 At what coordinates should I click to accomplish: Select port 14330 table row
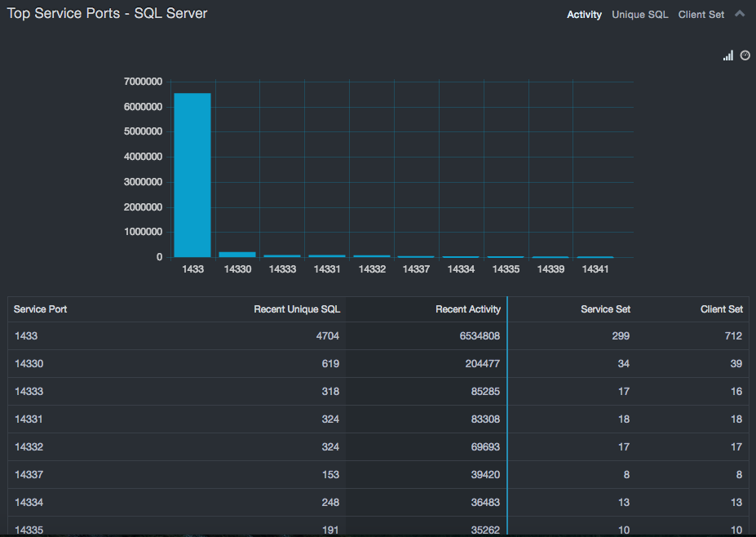coord(29,363)
